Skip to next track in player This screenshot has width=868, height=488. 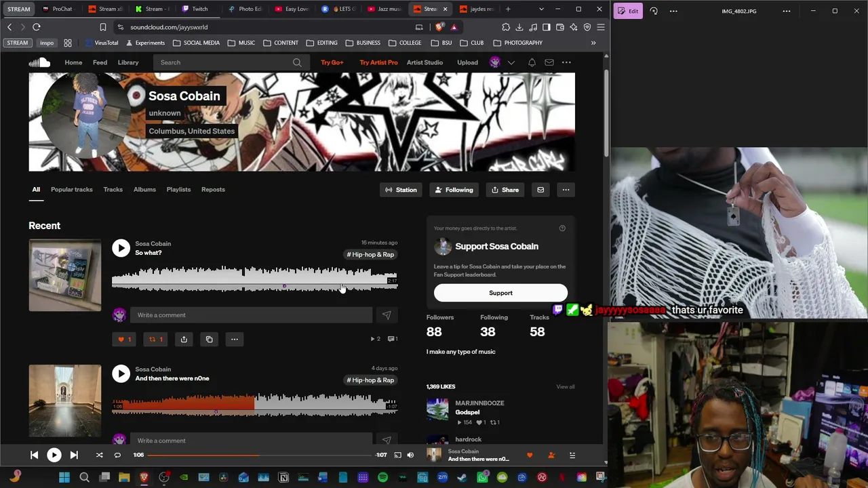74,455
